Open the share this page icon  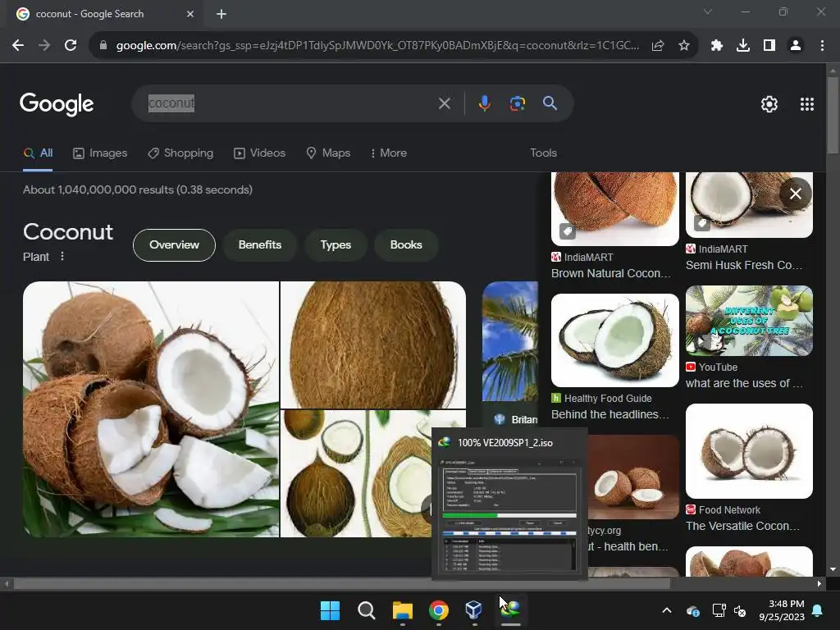pyautogui.click(x=658, y=46)
